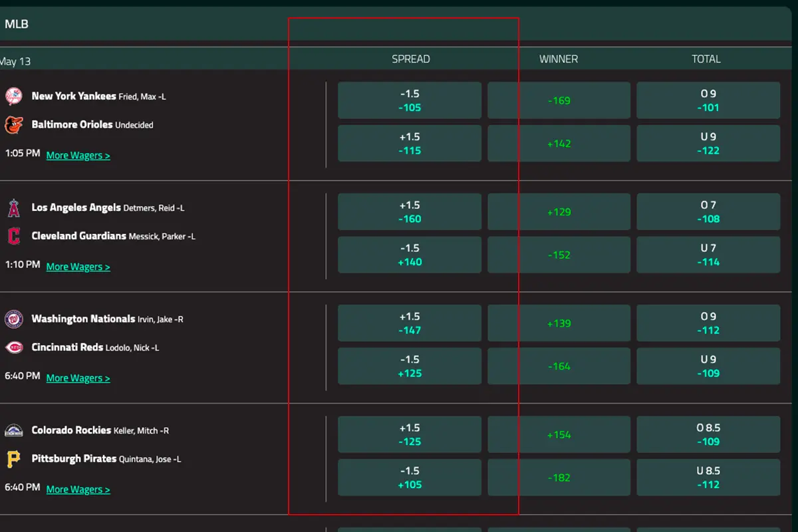
Task: Click the WINNER column header
Action: pyautogui.click(x=559, y=59)
